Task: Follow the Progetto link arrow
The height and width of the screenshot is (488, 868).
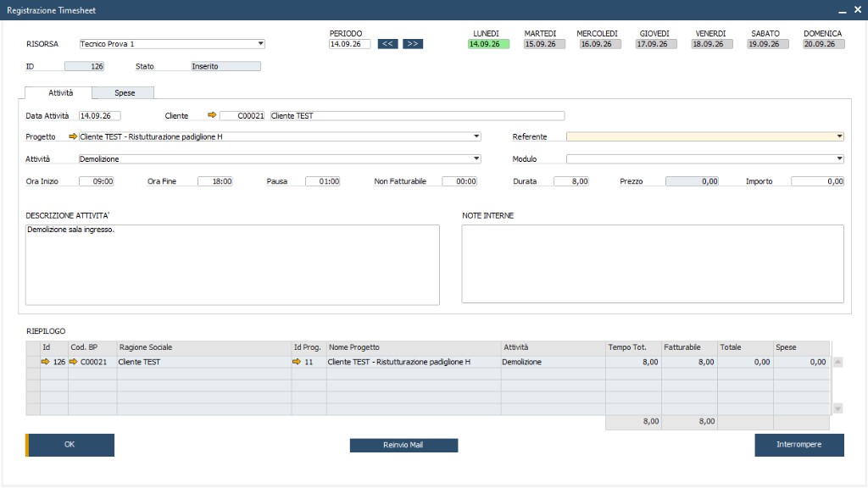Action: click(73, 136)
